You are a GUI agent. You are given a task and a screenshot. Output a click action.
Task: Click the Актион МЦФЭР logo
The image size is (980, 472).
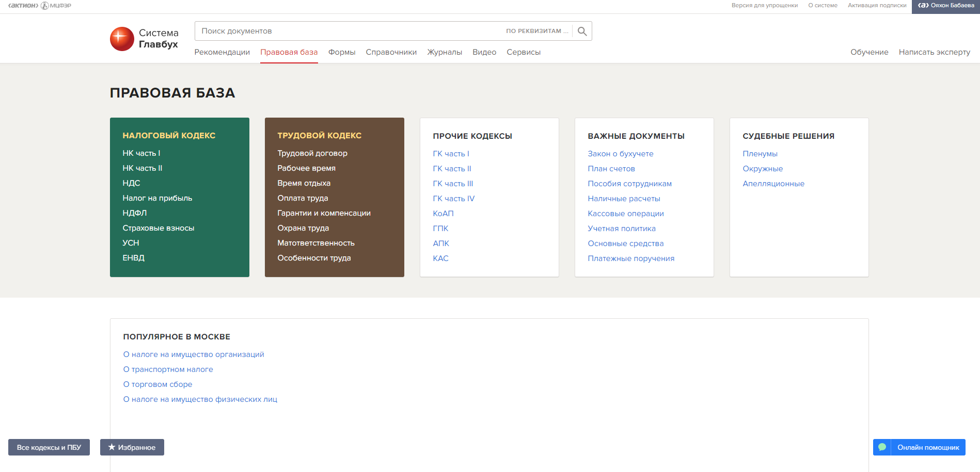coord(40,6)
